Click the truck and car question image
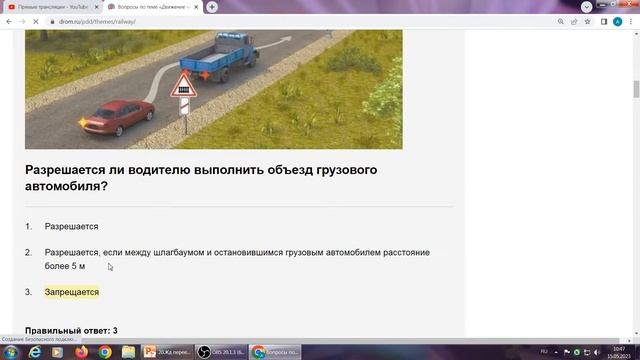 point(213,89)
